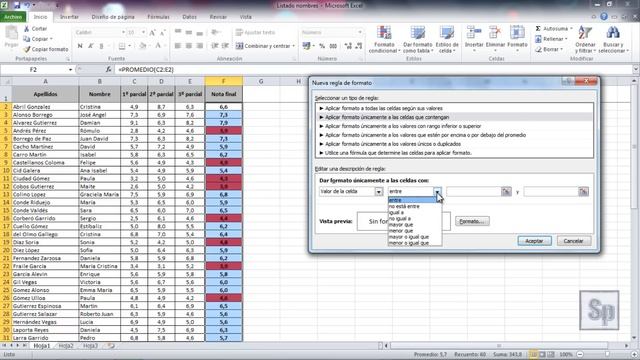Click the second value input field
The width and height of the screenshot is (640, 360).
(551, 191)
